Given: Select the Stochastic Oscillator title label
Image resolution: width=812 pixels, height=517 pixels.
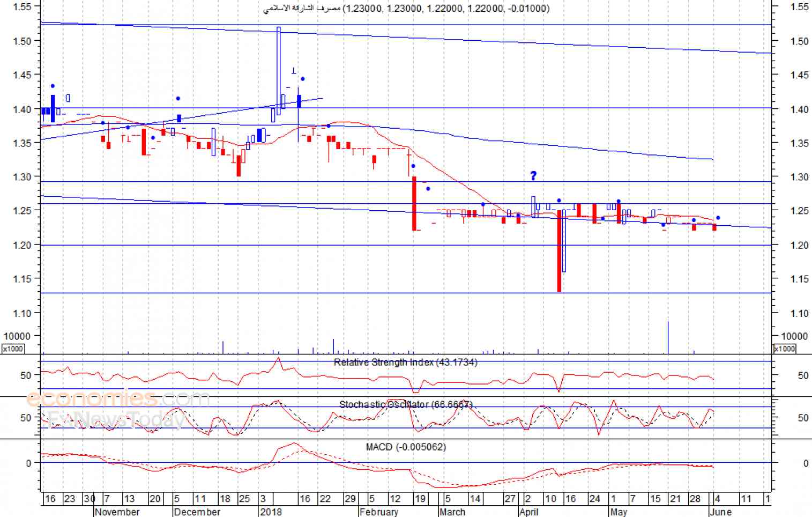Looking at the screenshot, I should (406, 404).
